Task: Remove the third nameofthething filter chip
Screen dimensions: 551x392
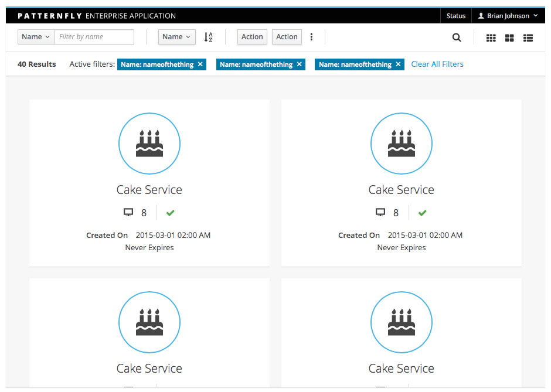Action: (398, 64)
